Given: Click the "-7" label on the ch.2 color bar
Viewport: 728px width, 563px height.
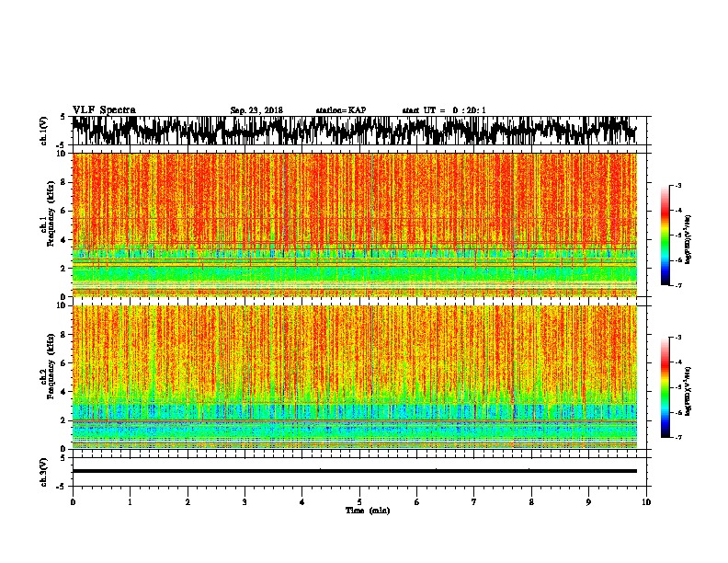Looking at the screenshot, I should click(677, 437).
